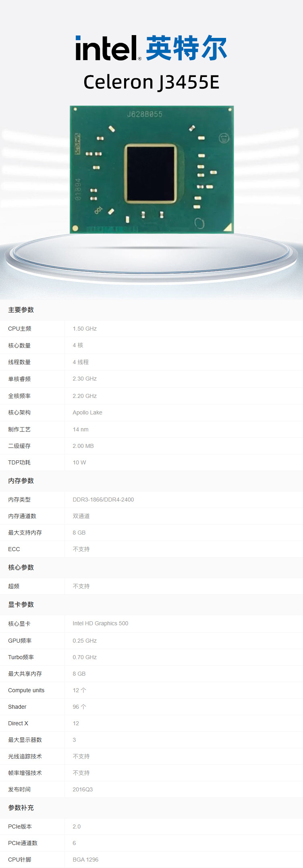This screenshot has width=303, height=868.
Task: Click the GPU频率 label
Action: [20, 641]
